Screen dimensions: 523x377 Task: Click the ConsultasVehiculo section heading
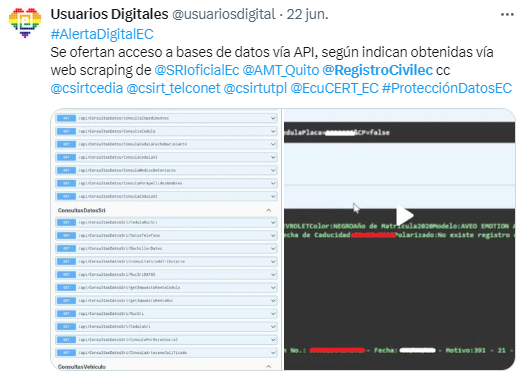[82, 367]
